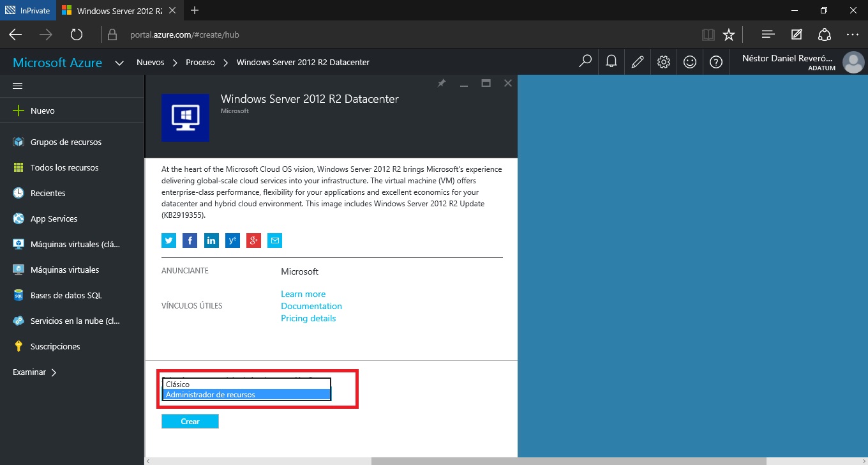Expand the Microsoft Azure chevron dropdown
The image size is (868, 465).
pos(119,63)
